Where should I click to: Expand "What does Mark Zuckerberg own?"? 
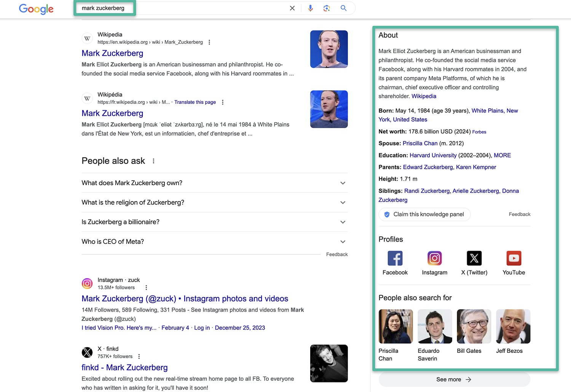coord(214,183)
